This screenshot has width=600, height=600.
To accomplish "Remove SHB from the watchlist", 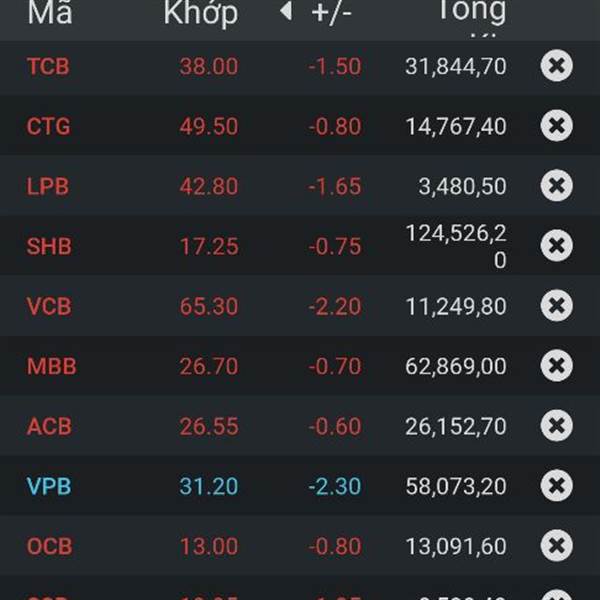I will click(556, 246).
